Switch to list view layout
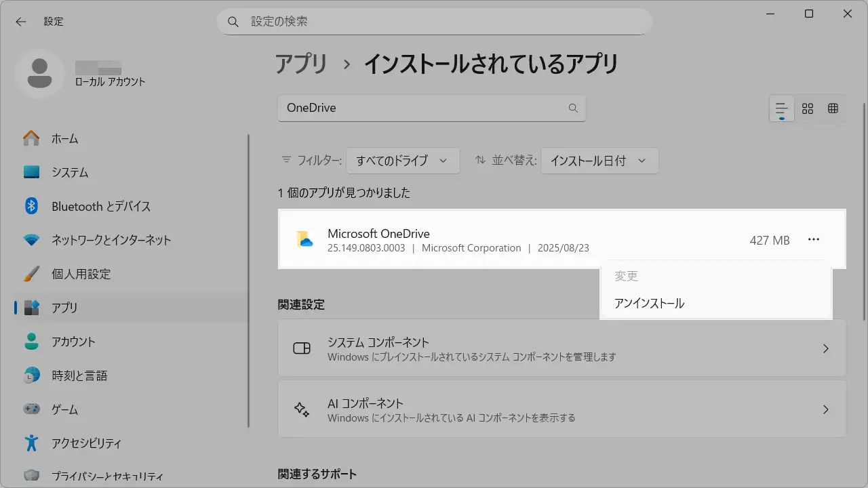 tap(782, 108)
